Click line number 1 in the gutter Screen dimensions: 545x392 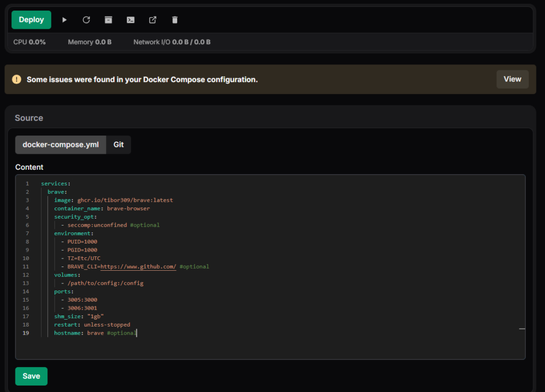(x=27, y=184)
